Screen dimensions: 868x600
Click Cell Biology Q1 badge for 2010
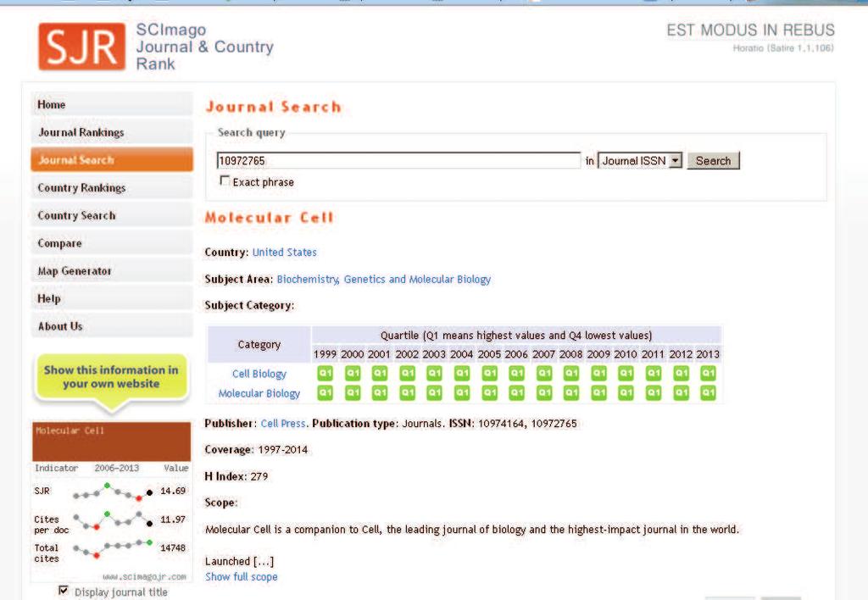click(x=626, y=373)
